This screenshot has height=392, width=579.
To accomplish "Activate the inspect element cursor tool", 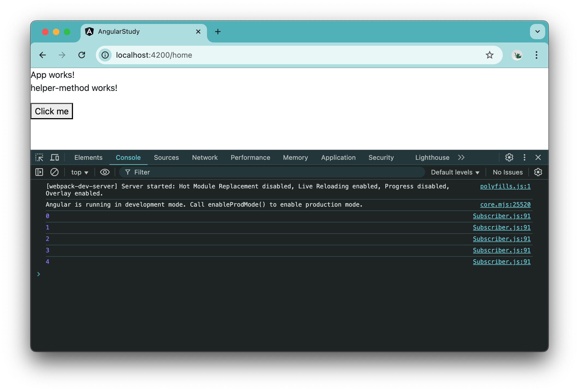I will pos(40,157).
